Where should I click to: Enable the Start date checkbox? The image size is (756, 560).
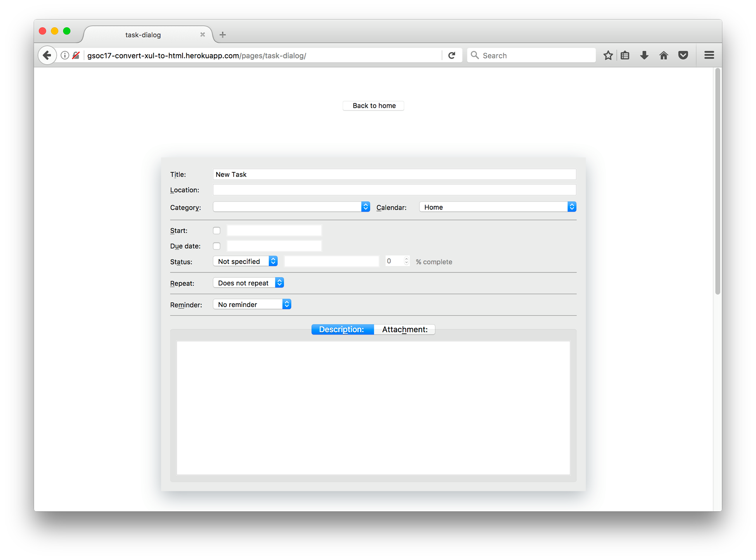tap(217, 230)
